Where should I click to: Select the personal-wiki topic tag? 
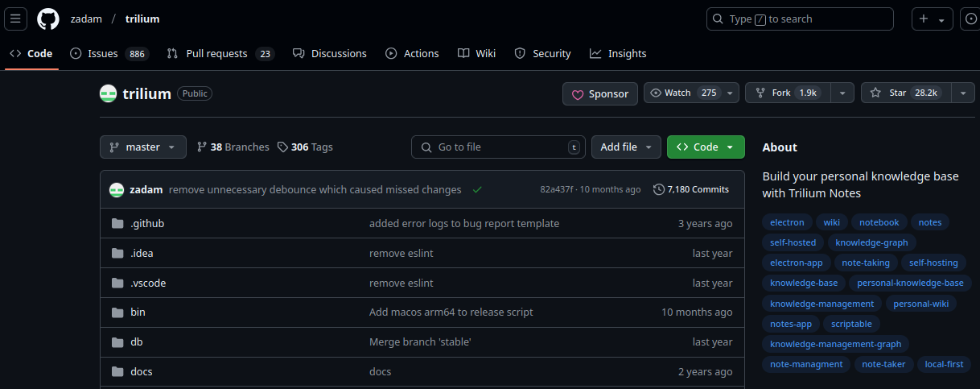[920, 304]
